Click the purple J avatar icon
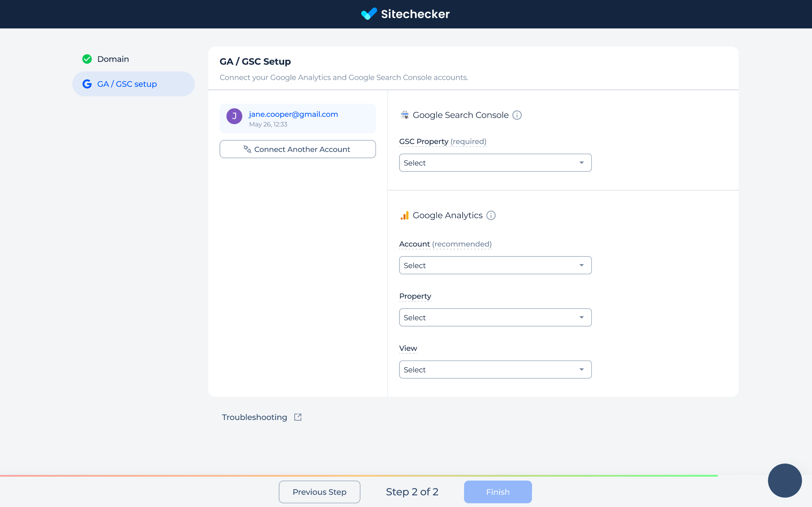812x507 pixels. point(234,116)
